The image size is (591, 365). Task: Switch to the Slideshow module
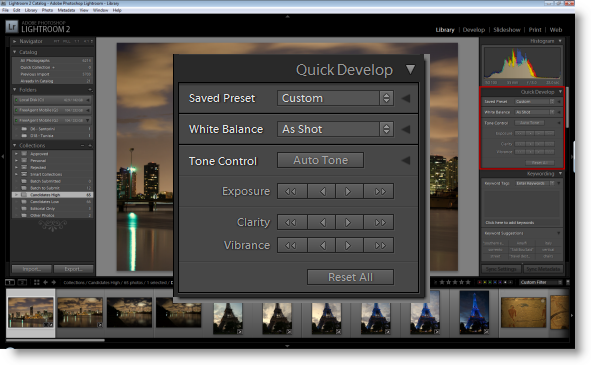click(x=507, y=30)
